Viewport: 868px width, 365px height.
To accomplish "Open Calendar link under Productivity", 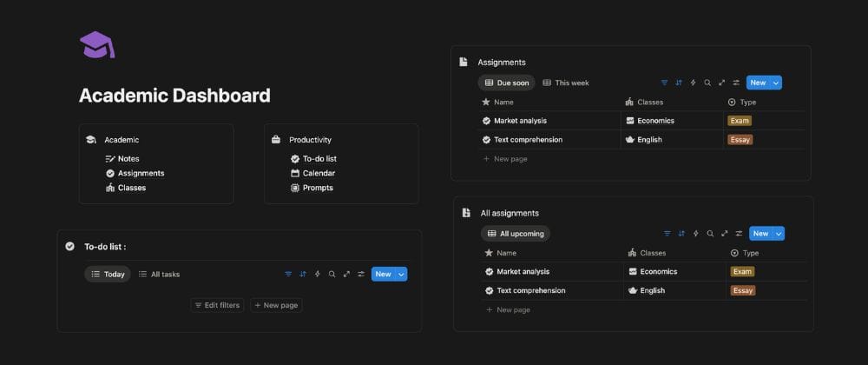I will [312, 173].
